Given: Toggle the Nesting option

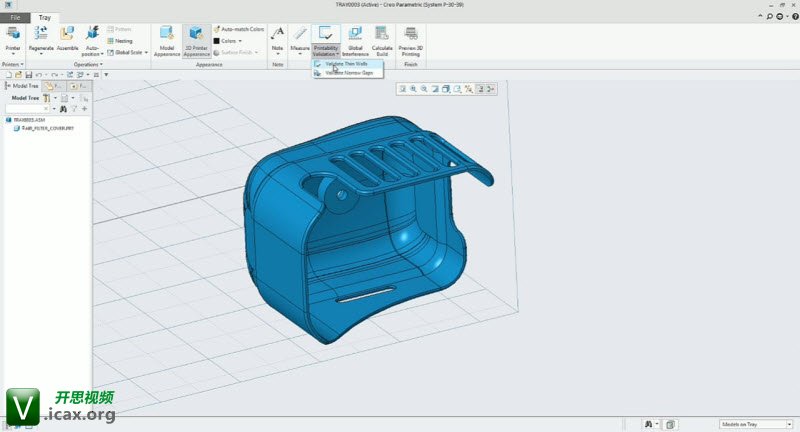Looking at the screenshot, I should click(x=122, y=41).
